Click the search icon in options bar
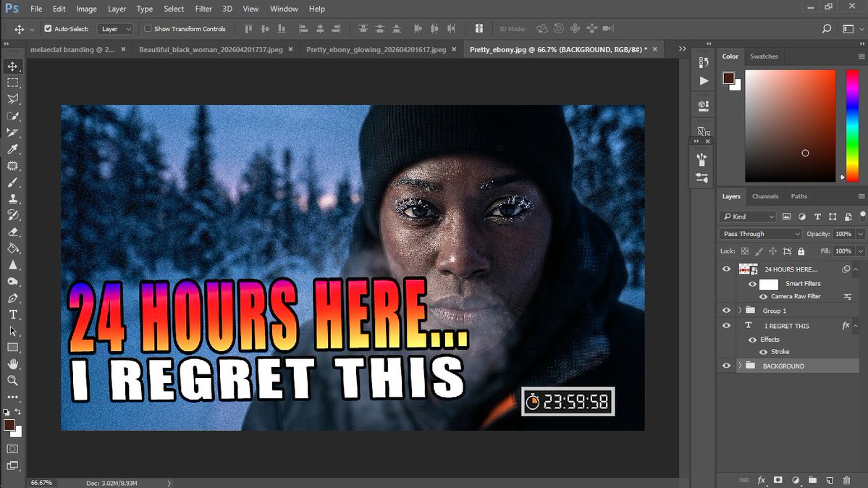This screenshot has width=868, height=488. 827,29
